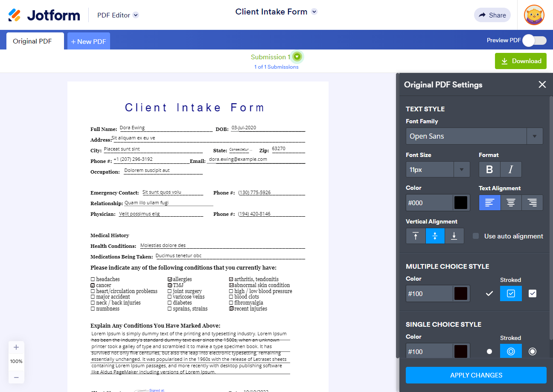Open the single choice color swatch
553x392 pixels.
pyautogui.click(x=461, y=351)
